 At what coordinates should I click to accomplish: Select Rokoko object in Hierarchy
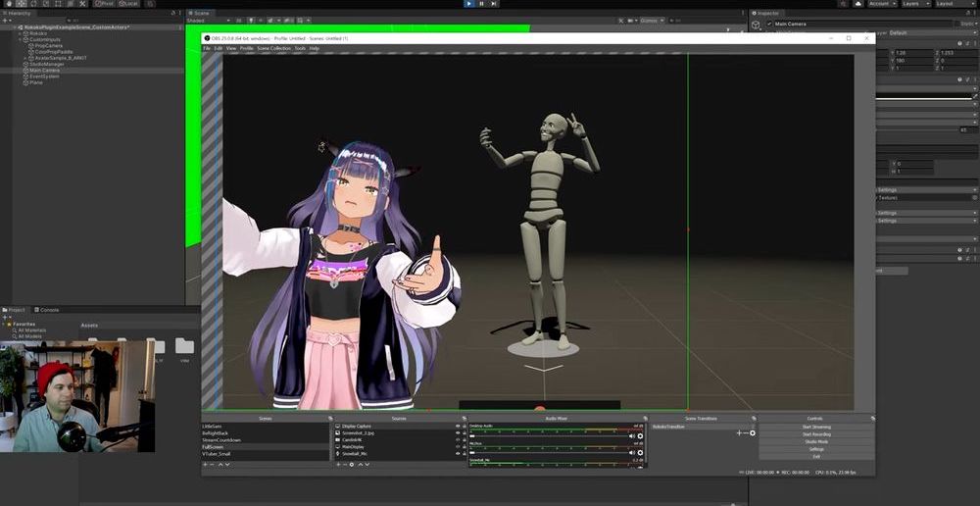[39, 33]
